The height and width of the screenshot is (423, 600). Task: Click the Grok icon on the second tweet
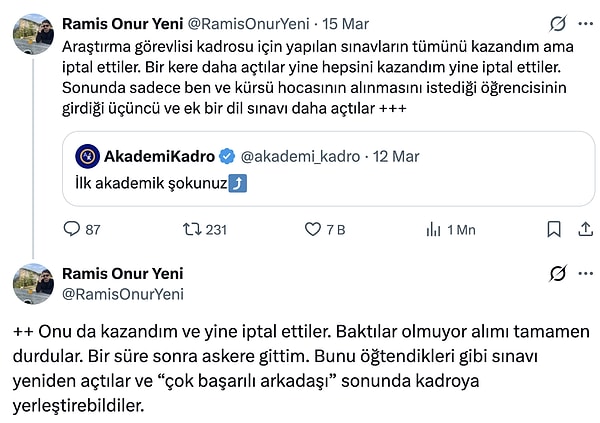(558, 274)
